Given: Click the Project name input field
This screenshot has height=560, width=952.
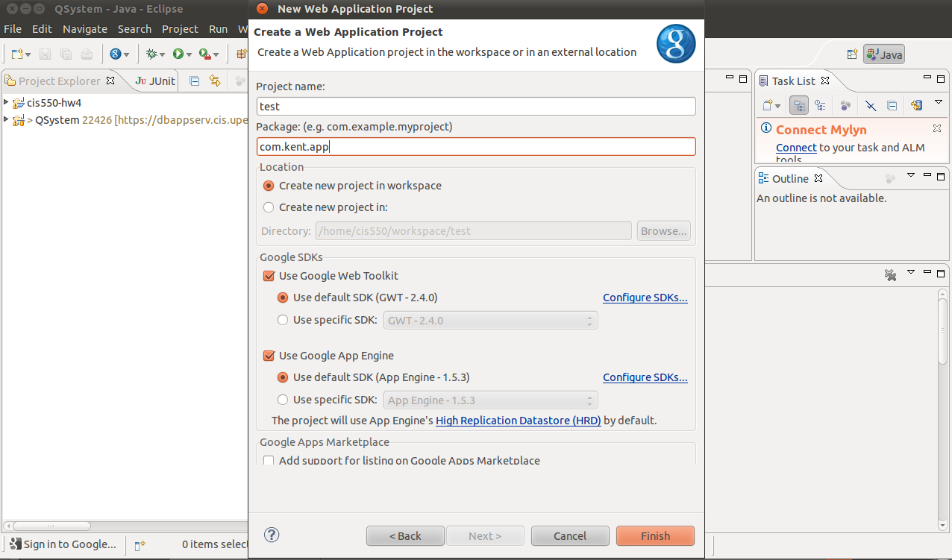Looking at the screenshot, I should (x=476, y=107).
